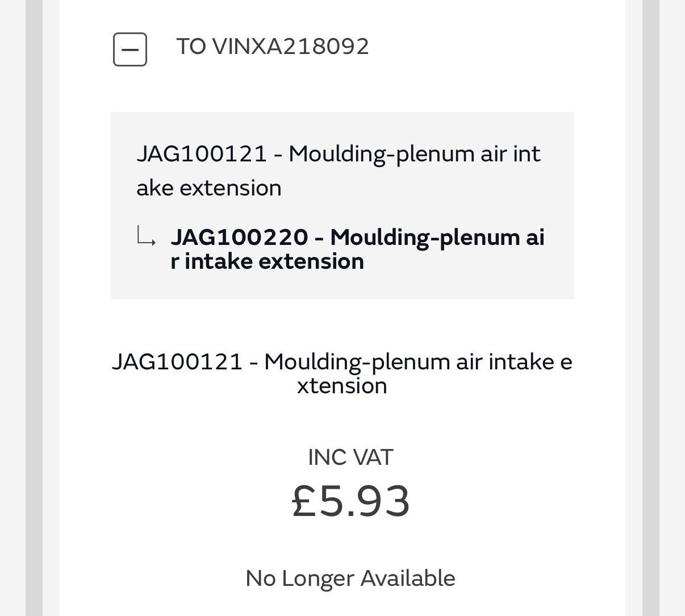Click the "xtension" wrapped title line
The height and width of the screenshot is (616, 685).
point(342,386)
